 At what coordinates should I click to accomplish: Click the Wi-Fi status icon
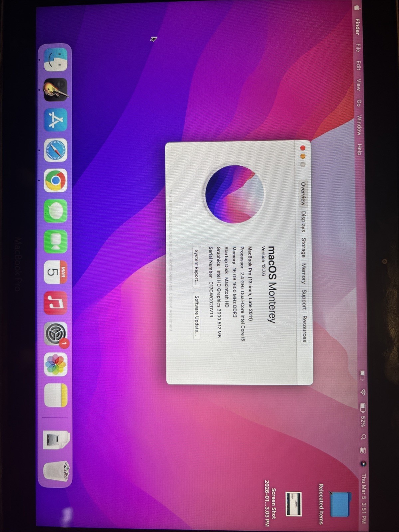(363, 392)
